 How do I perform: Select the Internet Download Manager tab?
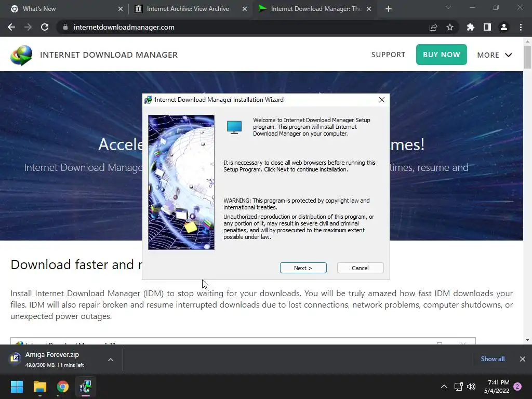click(314, 9)
